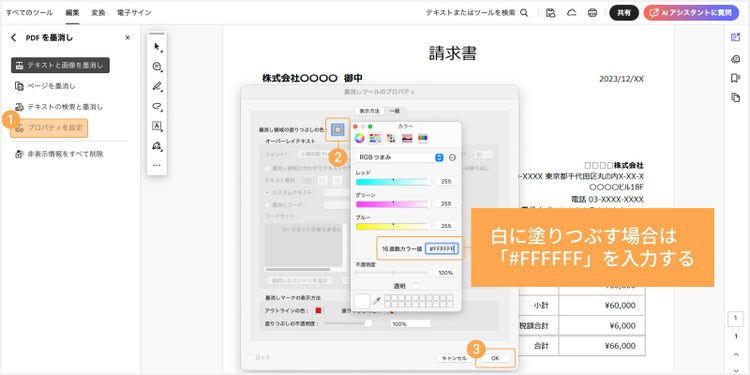Toggle the 透明 checkbox in color panel
Screen dimensions: 750x375
416,286
